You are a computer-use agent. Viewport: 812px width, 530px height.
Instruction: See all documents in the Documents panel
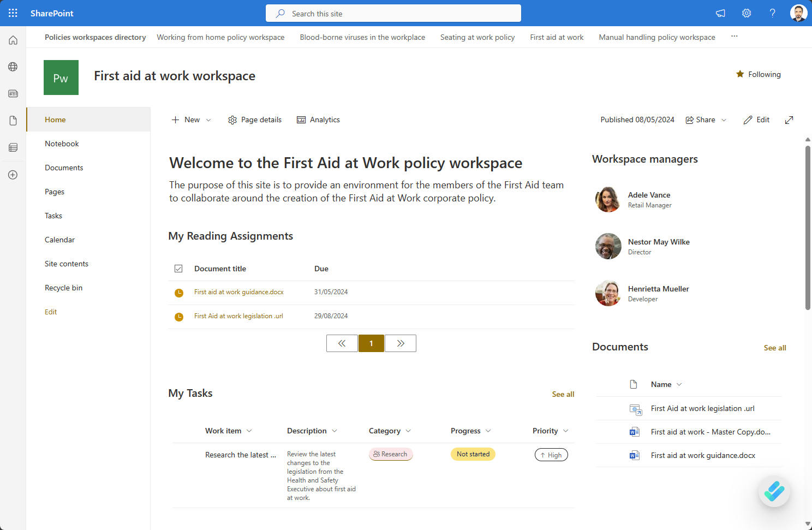tap(775, 348)
